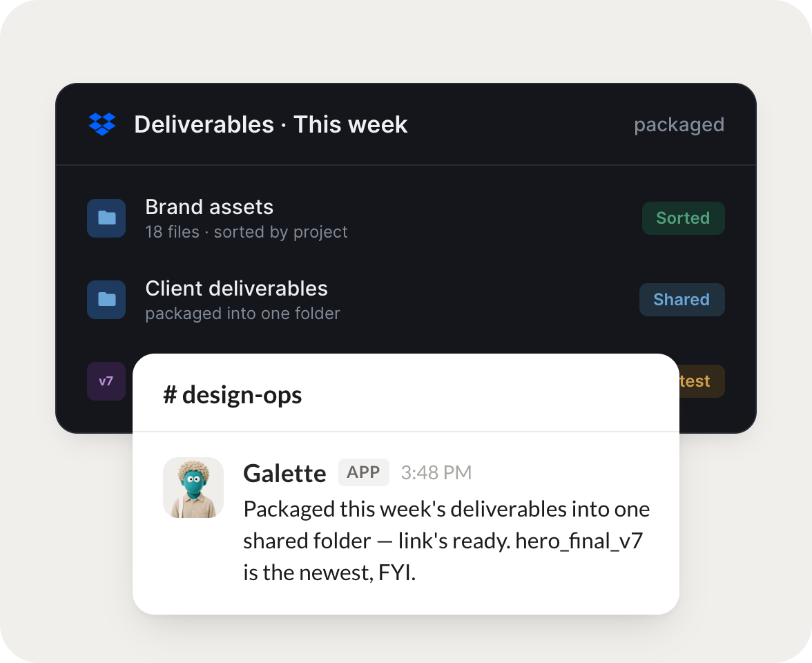
Task: Select the Client deliverables row title
Action: 236,288
